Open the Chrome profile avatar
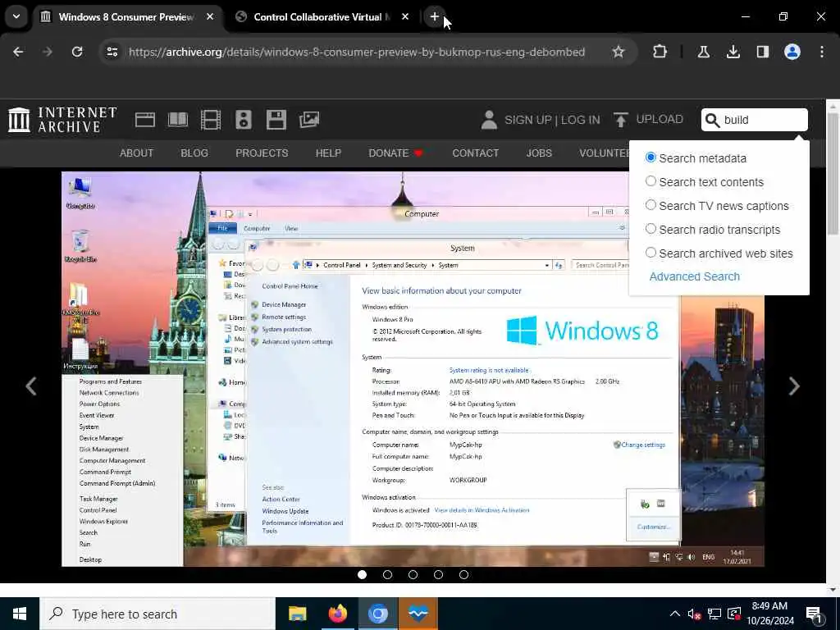 pos(792,52)
